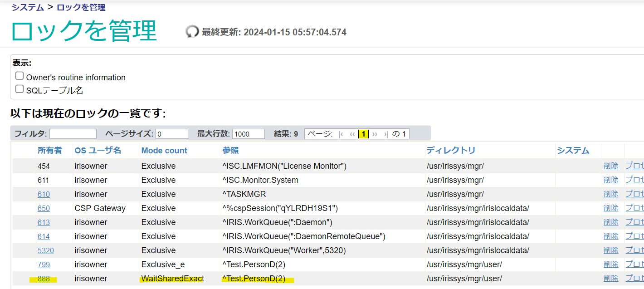The width and height of the screenshot is (644, 289).
Task: Sort by Mode count column header
Action: click(164, 150)
